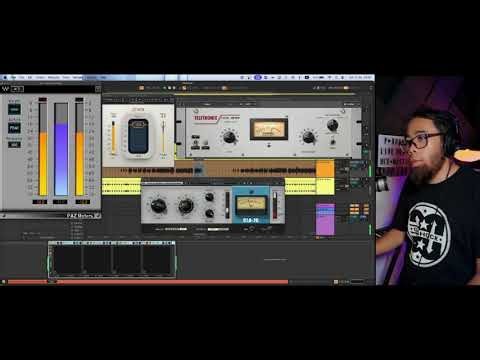The image size is (480, 360).
Task: Click the navy blue center display of rider plugin
Action: point(138,137)
